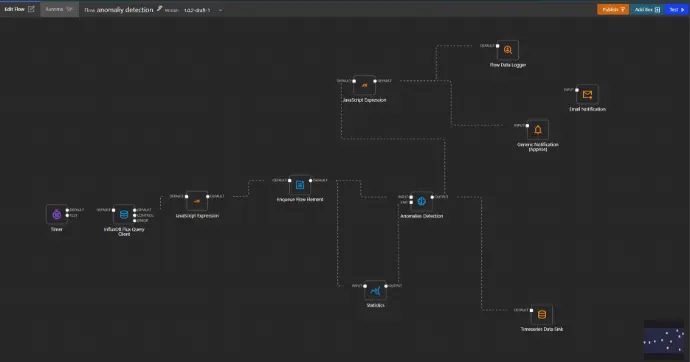690x362 pixels.
Task: Select the lower JavaScript Expression node
Action: pos(197,201)
